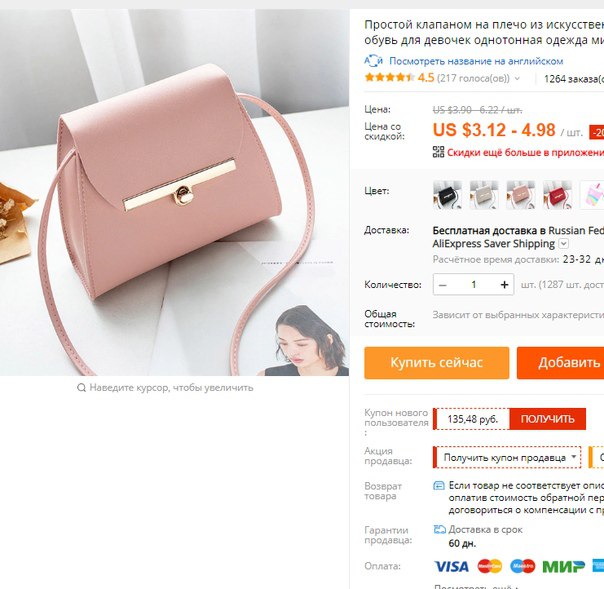Screen dimensions: 604x589
Task: Click the translate icon beside English title link
Action: [373, 61]
